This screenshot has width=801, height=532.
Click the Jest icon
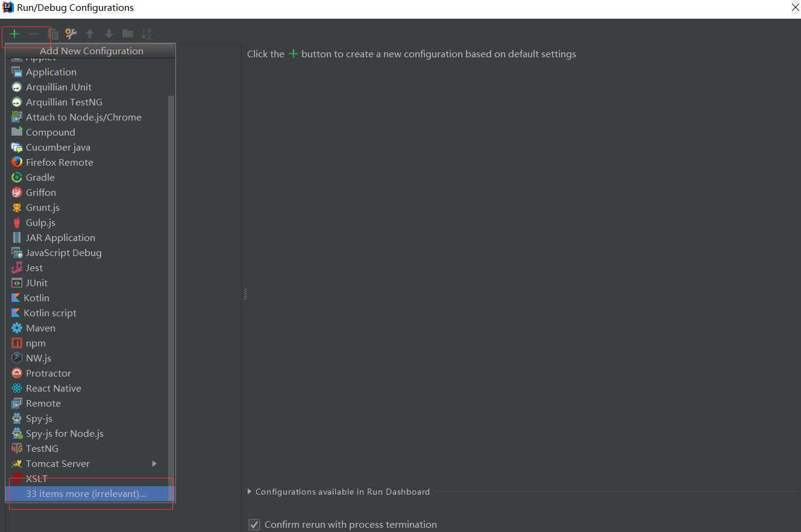click(17, 268)
